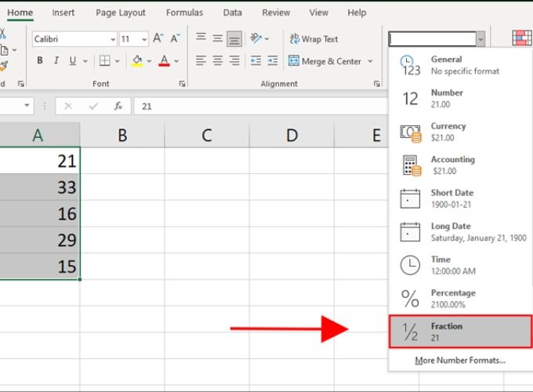Select column A header
533x392 pixels.
(x=38, y=135)
